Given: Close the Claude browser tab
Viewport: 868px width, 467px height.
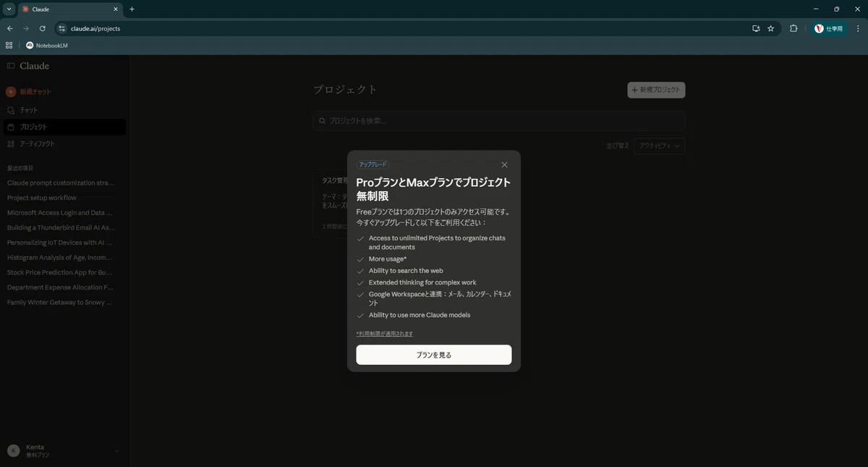Looking at the screenshot, I should coord(116,9).
